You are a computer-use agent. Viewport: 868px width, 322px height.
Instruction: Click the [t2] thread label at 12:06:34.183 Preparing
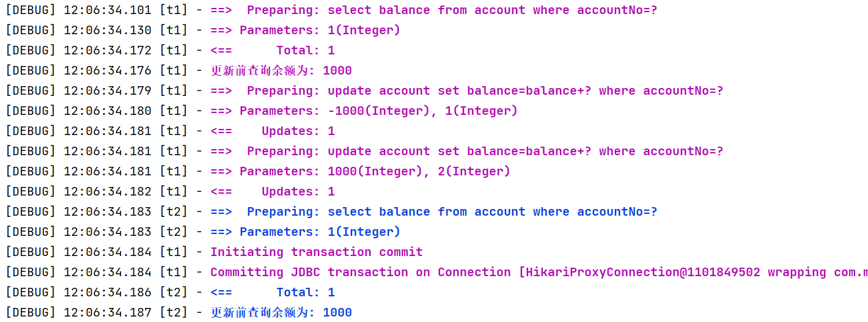pyautogui.click(x=174, y=212)
